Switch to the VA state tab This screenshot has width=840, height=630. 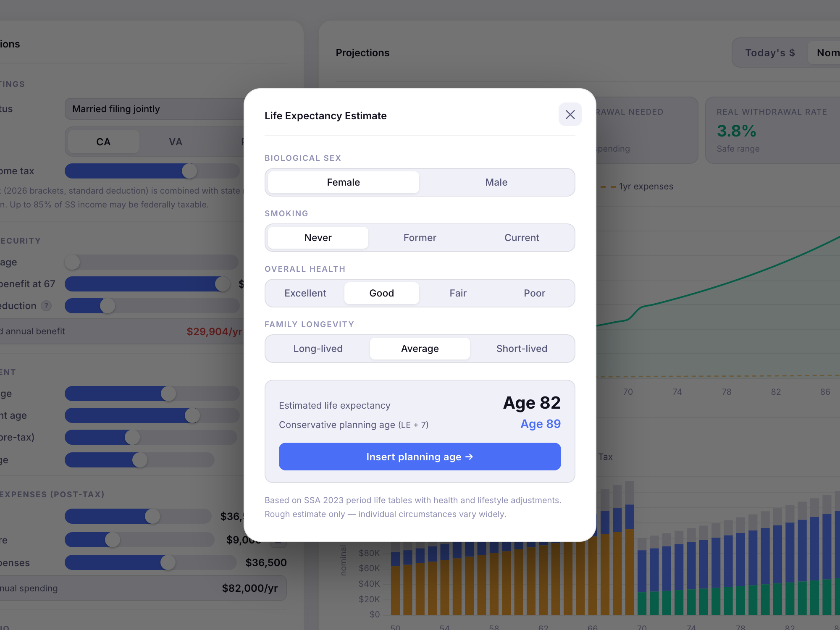point(176,142)
